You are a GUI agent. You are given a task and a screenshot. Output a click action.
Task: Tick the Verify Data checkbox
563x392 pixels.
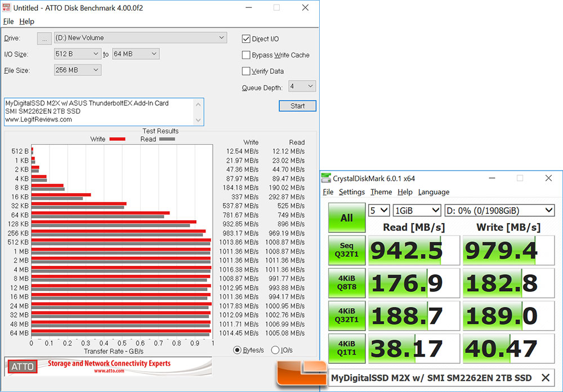coord(246,71)
